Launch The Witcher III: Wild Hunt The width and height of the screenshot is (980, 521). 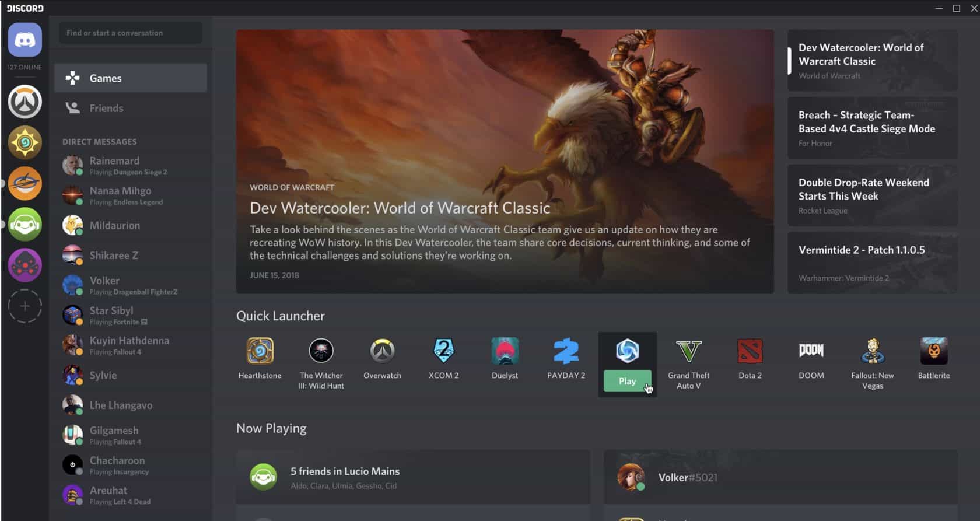coord(321,351)
